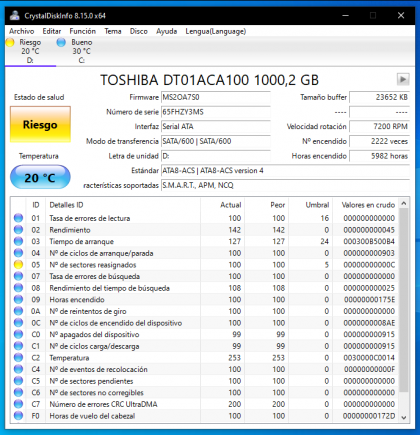Image resolution: width=420 pixels, height=435 pixels.
Task: Click the scrollbar up arrow in SMART list
Action: click(404, 203)
